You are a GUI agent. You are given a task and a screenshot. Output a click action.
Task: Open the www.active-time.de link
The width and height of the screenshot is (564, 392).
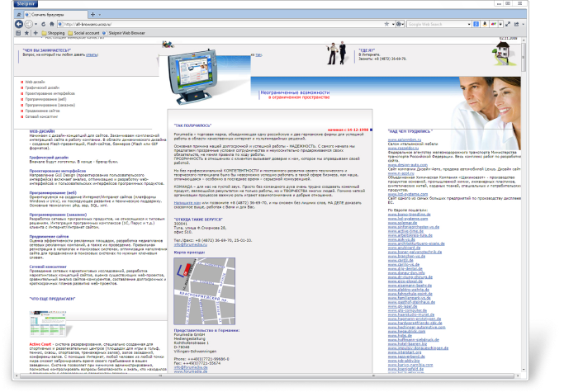click(x=405, y=231)
